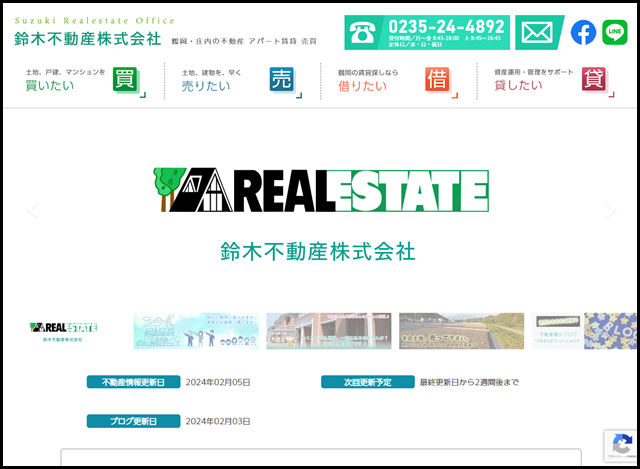Open the LINE chat icon
Screen dimensions: 640x469
[x=615, y=32]
